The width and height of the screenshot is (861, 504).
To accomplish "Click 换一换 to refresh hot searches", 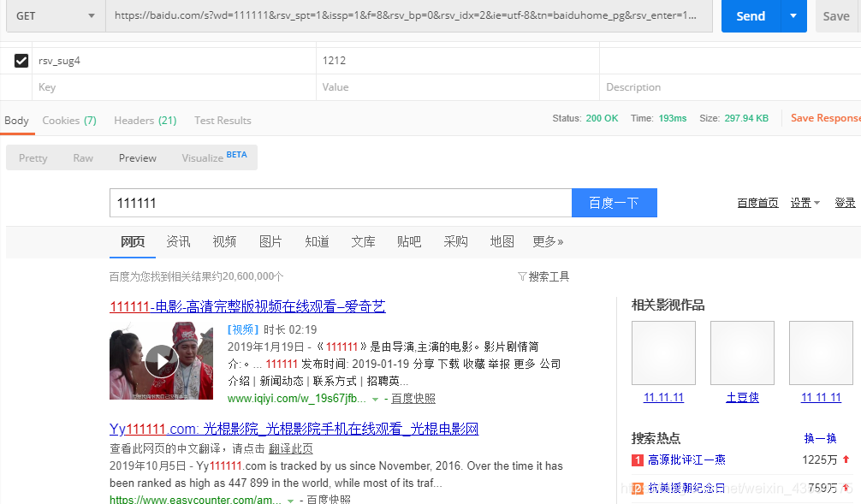I will pyautogui.click(x=820, y=438).
